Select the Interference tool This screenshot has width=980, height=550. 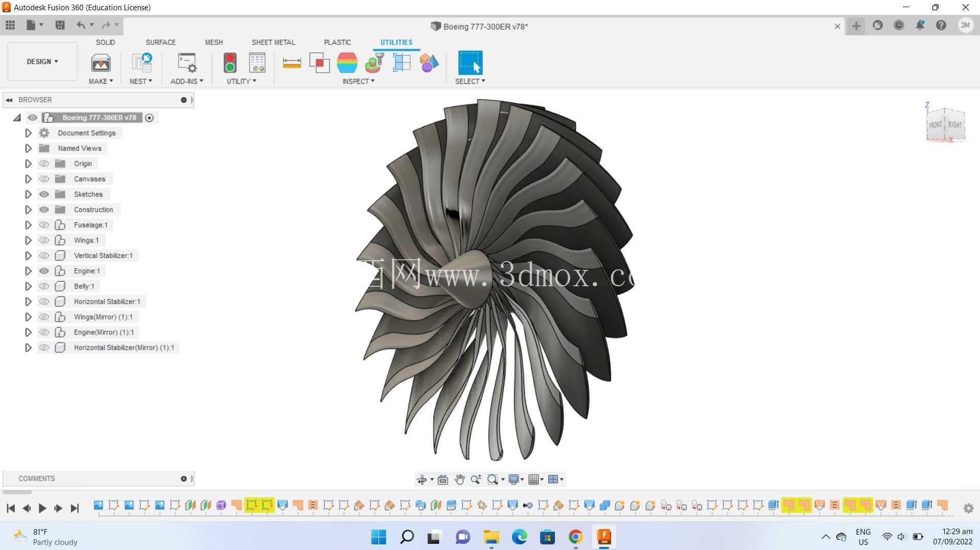click(x=320, y=63)
